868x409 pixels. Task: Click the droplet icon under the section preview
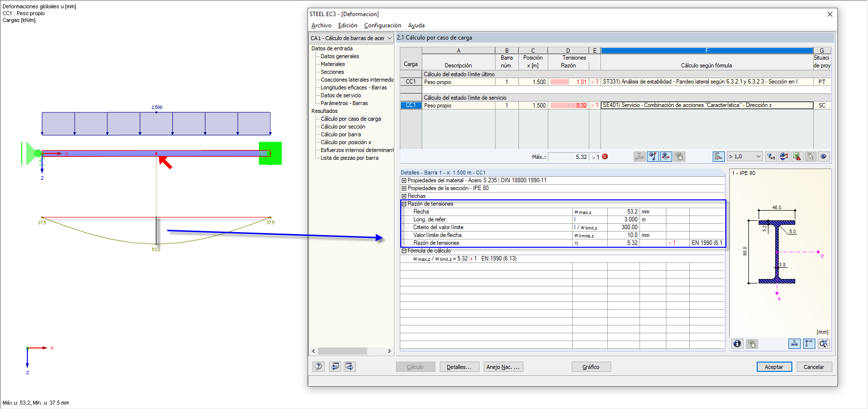click(x=752, y=344)
